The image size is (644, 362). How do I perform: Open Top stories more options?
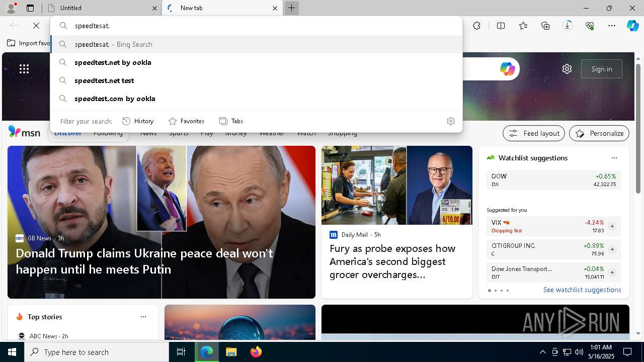point(143,317)
